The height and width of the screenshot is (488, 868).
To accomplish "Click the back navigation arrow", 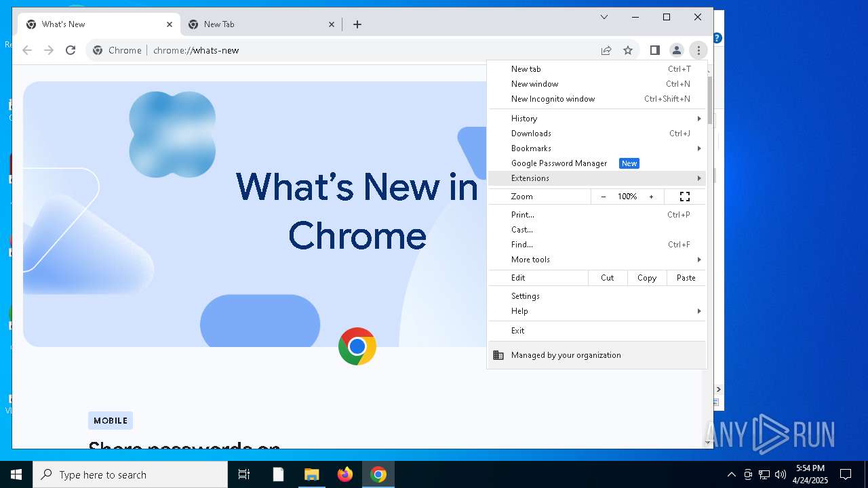I will point(27,50).
